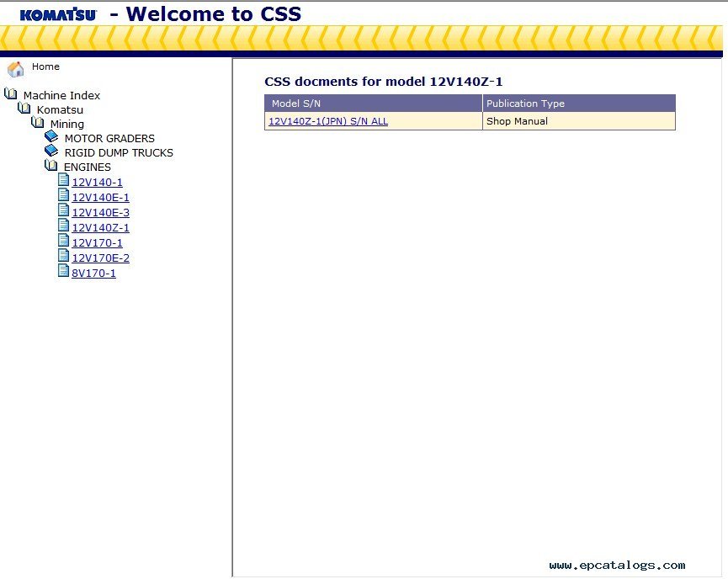Open the 12V140Z-1 engine link in tree
This screenshot has width=728, height=579.
[100, 228]
